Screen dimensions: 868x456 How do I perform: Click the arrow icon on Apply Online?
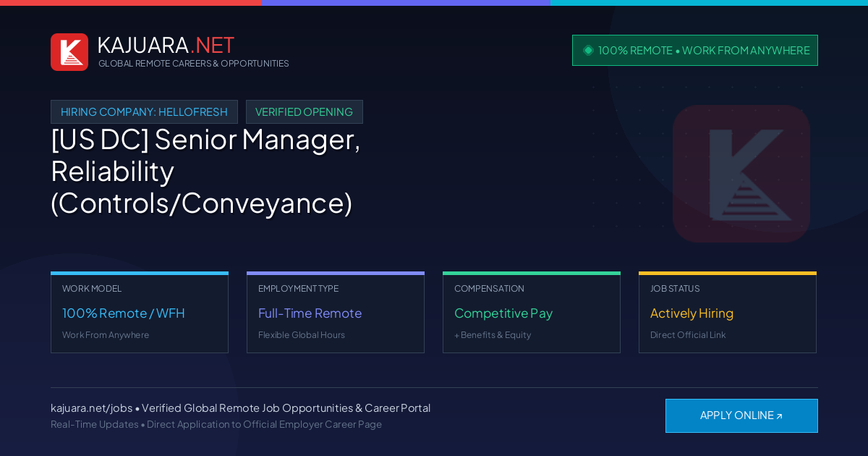779,416
